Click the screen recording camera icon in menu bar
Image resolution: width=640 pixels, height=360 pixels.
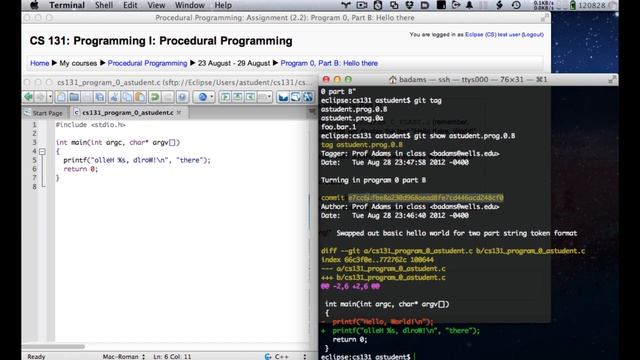(362, 5)
